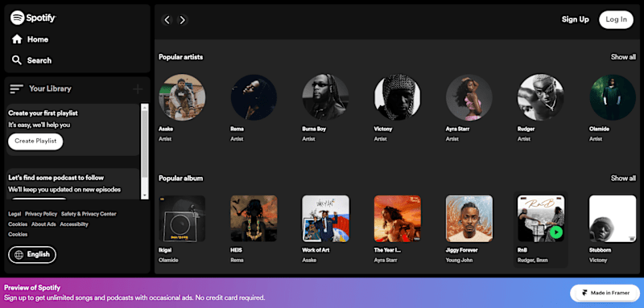
Task: Add a new item with the library plus icon
Action: pos(138,89)
